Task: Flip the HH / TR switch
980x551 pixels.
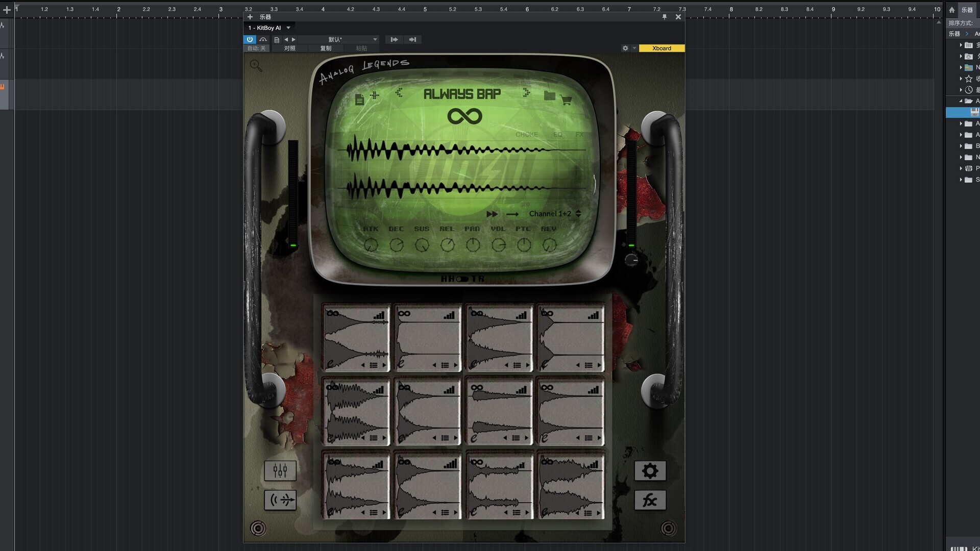Action: 462,279
